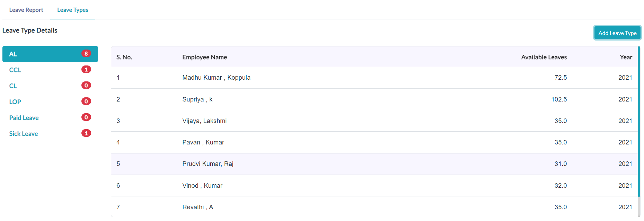644x221 pixels.
Task: Click the Add Leave Type button
Action: [x=617, y=33]
